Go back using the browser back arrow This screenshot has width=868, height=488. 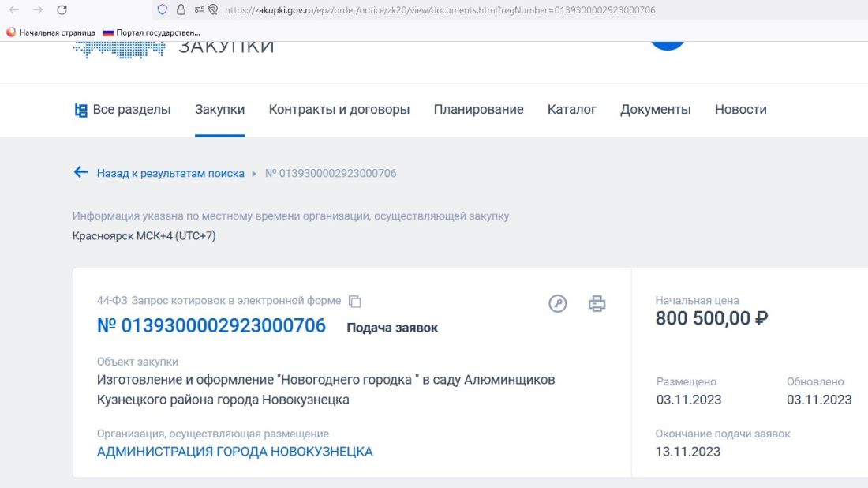coord(13,10)
